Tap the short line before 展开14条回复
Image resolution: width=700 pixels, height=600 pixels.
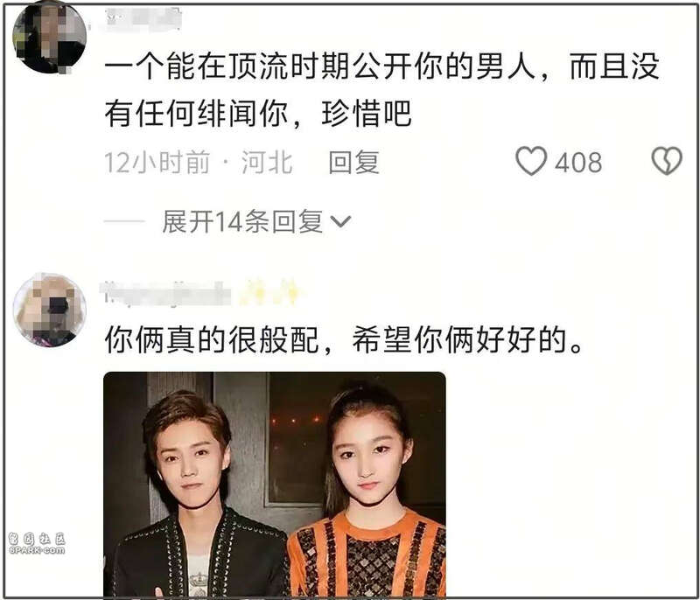pyautogui.click(x=124, y=221)
